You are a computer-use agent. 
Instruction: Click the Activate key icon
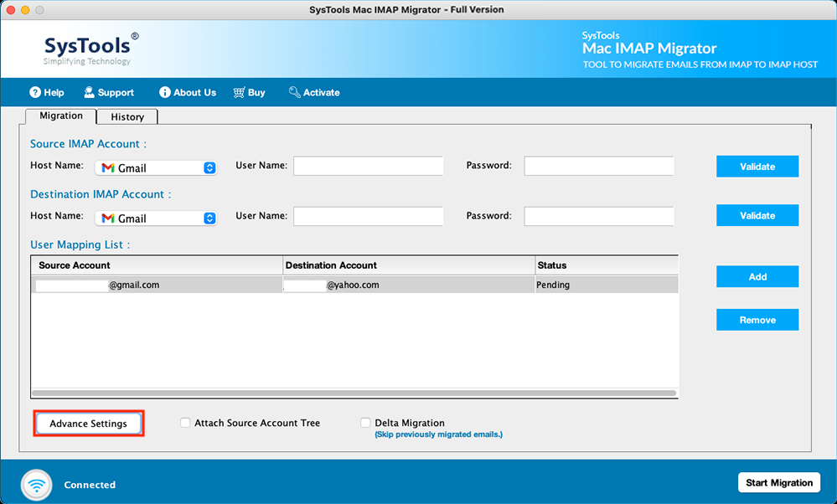pyautogui.click(x=295, y=92)
